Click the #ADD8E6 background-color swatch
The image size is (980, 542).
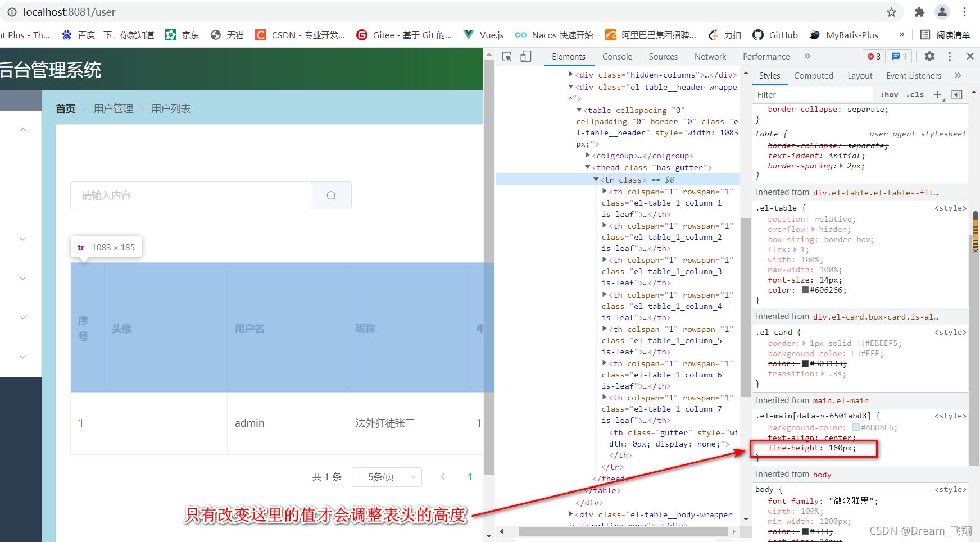(856, 427)
